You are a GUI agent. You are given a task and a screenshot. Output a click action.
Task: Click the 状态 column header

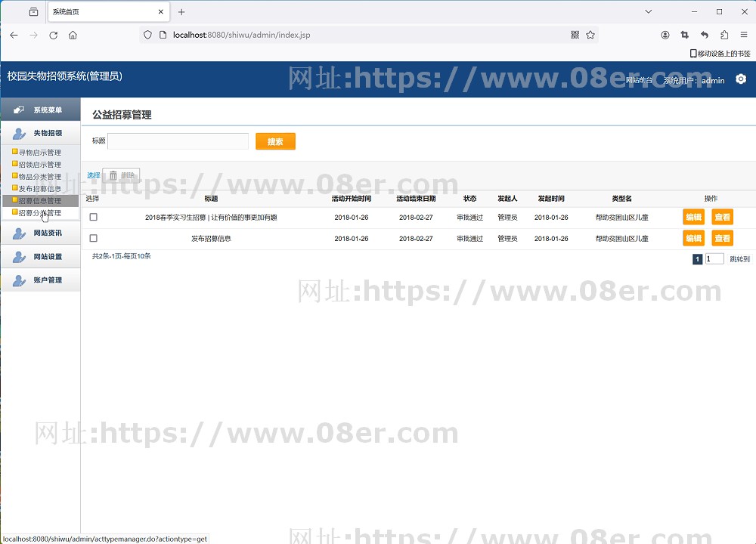point(470,199)
